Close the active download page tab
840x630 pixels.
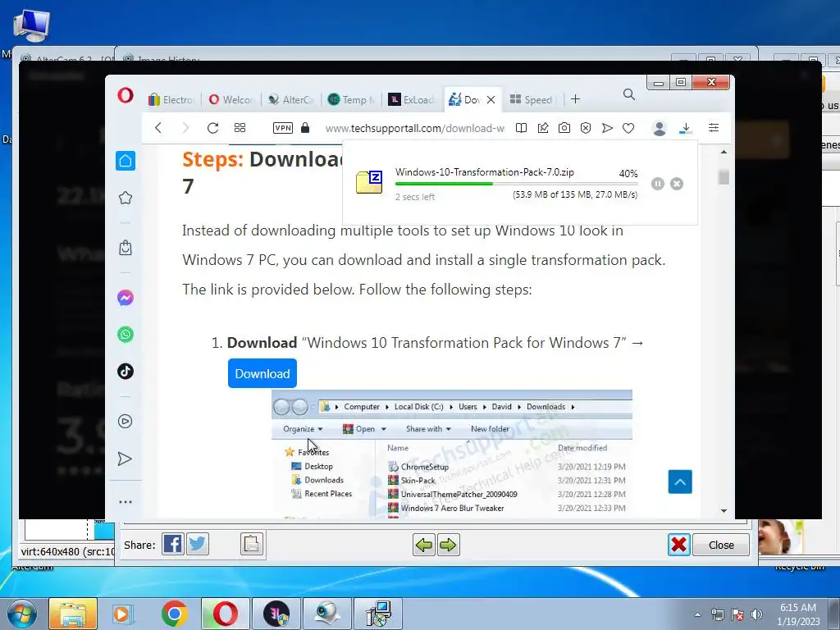click(x=491, y=99)
